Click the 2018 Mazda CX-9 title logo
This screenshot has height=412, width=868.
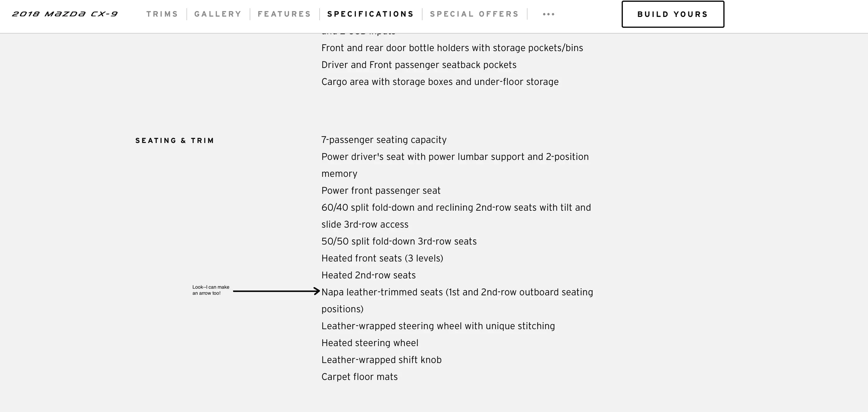(x=65, y=14)
